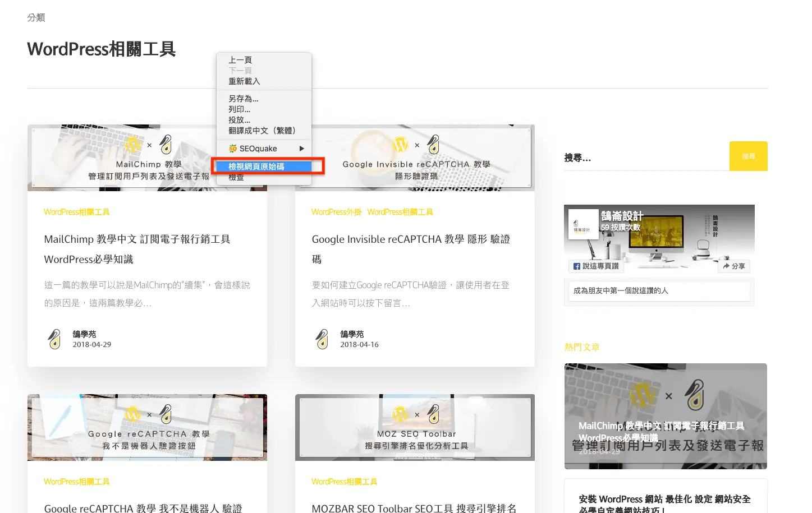Click 鴿學苑 author name dated 2018-04-16
The image size is (812, 513).
pyautogui.click(x=352, y=334)
